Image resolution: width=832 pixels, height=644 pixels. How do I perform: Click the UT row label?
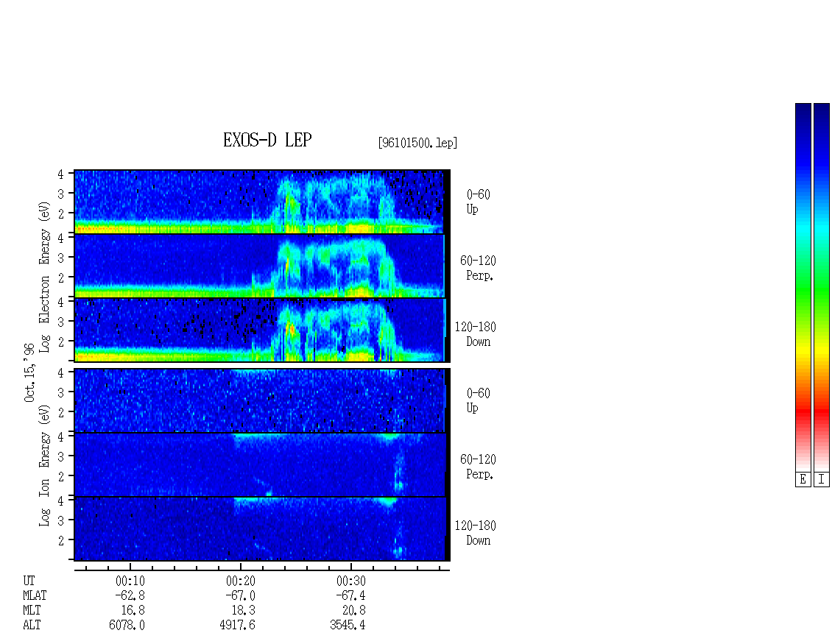pyautogui.click(x=29, y=581)
